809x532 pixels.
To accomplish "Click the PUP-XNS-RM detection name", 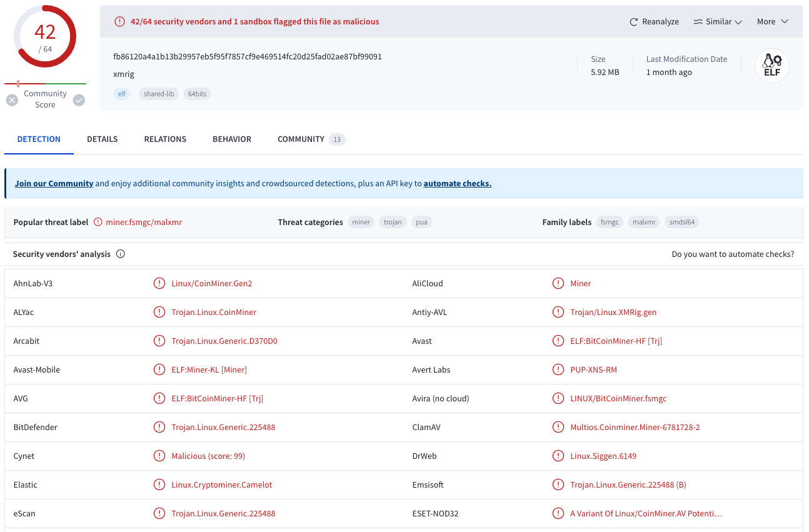I will (x=593, y=370).
